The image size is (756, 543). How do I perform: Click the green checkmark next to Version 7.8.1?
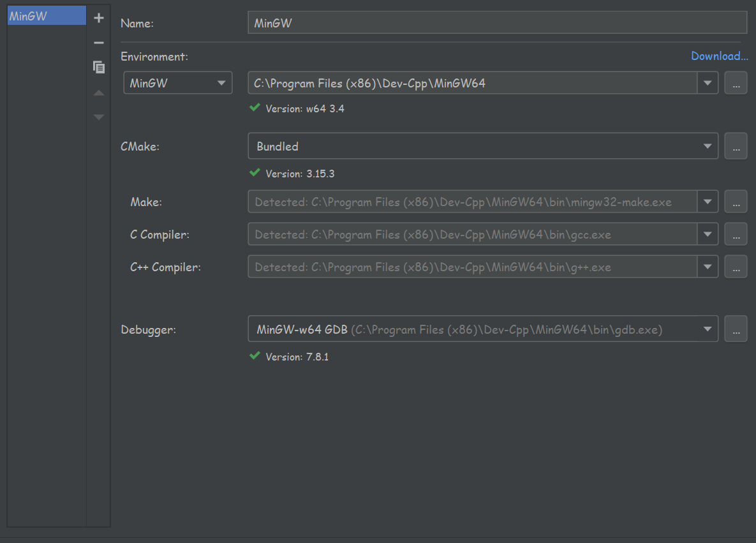coord(255,356)
